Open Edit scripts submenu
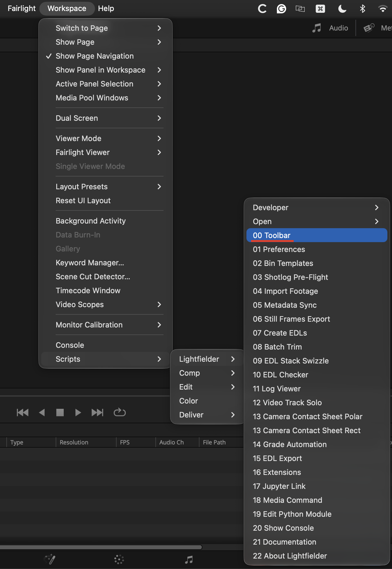 (x=207, y=387)
